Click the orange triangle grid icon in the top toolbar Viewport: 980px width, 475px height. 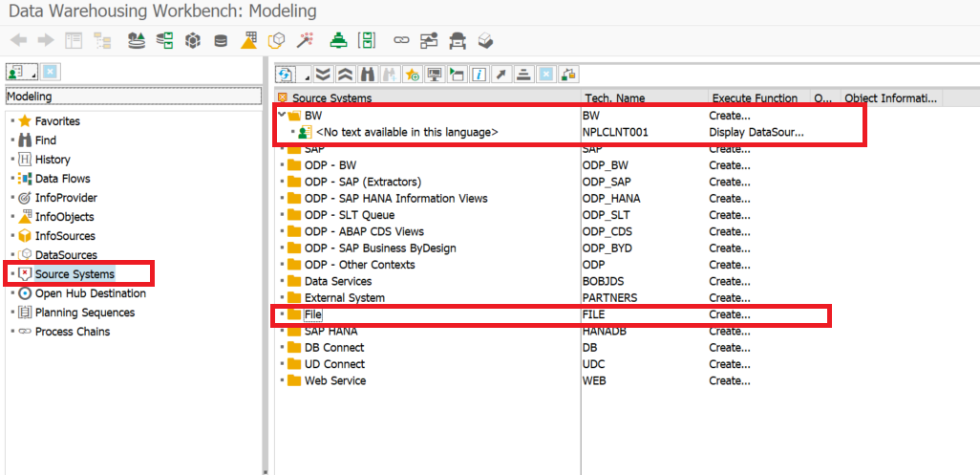[x=249, y=40]
